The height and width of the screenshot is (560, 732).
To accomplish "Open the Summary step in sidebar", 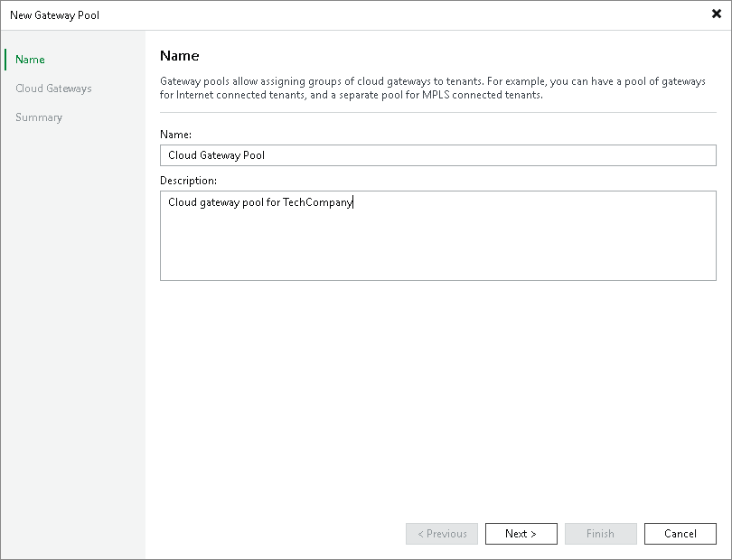I will point(39,117).
